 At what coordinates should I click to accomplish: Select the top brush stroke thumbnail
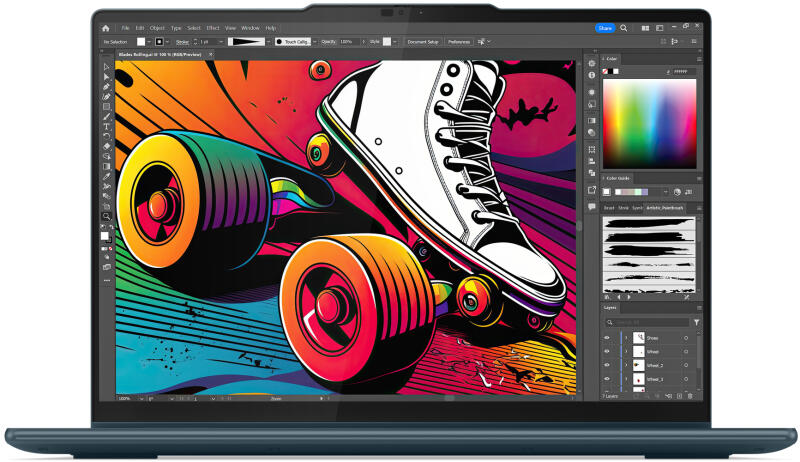[649, 224]
